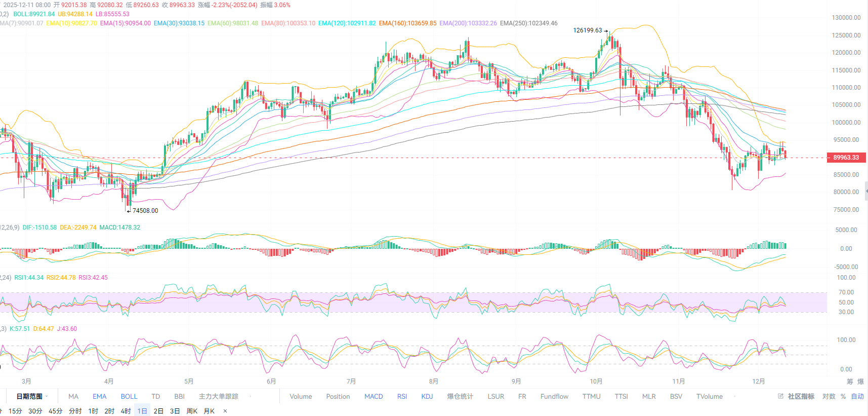The height and width of the screenshot is (416, 868).
Task: Click the 自动 auto scale button
Action: coord(857,396)
